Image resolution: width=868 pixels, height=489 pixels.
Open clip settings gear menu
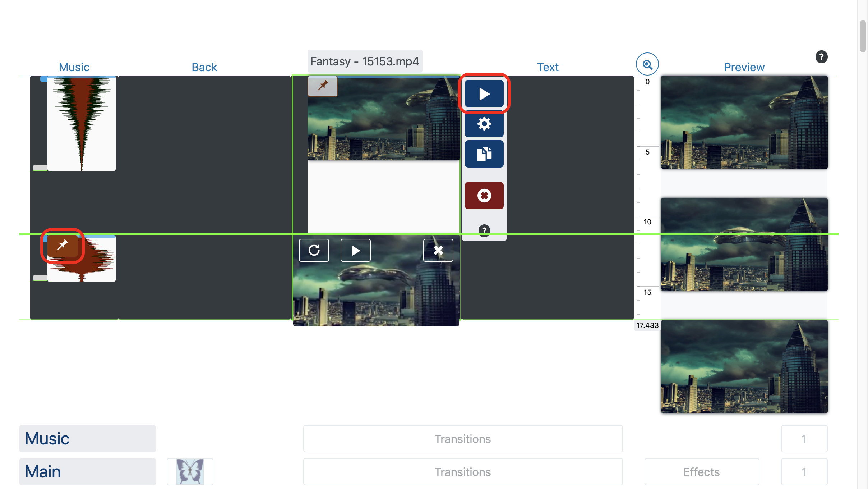click(484, 124)
